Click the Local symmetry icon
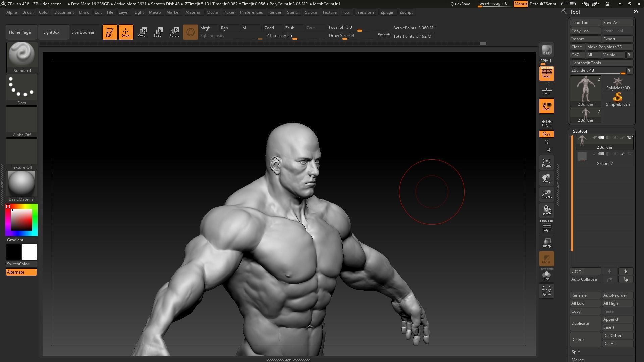This screenshot has height=362, width=644. (546, 106)
